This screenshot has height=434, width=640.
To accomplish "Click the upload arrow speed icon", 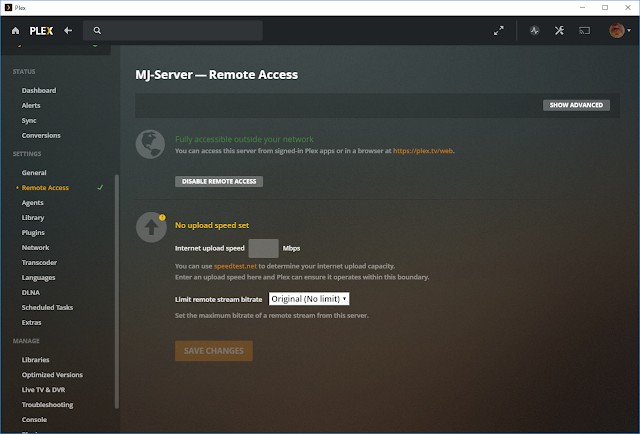I will click(151, 227).
